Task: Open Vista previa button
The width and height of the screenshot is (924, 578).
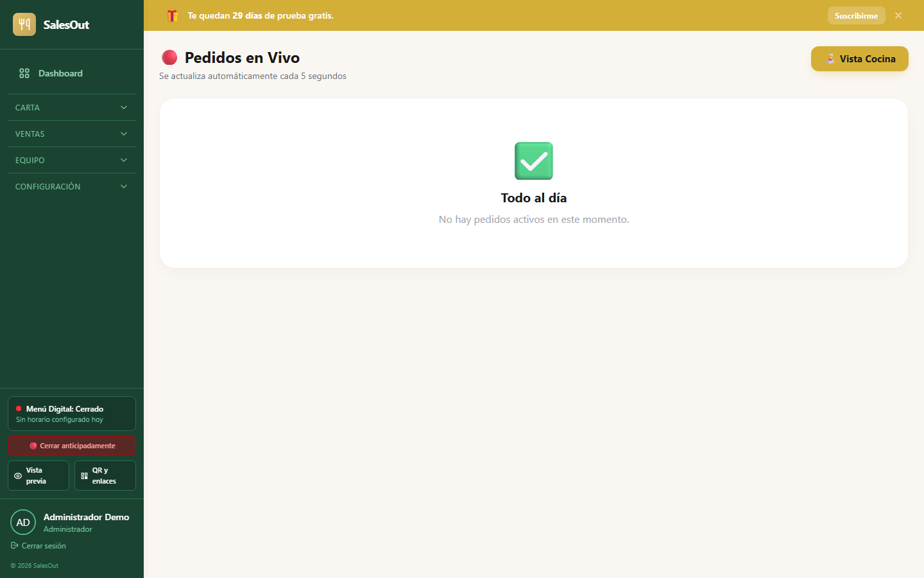Action: tap(38, 475)
